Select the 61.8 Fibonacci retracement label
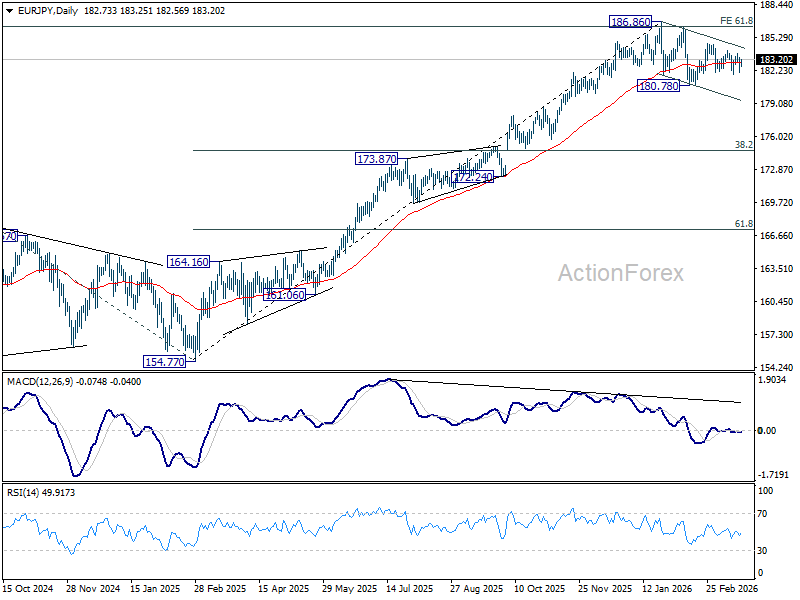Viewport: 800px width, 600px height. (x=744, y=224)
